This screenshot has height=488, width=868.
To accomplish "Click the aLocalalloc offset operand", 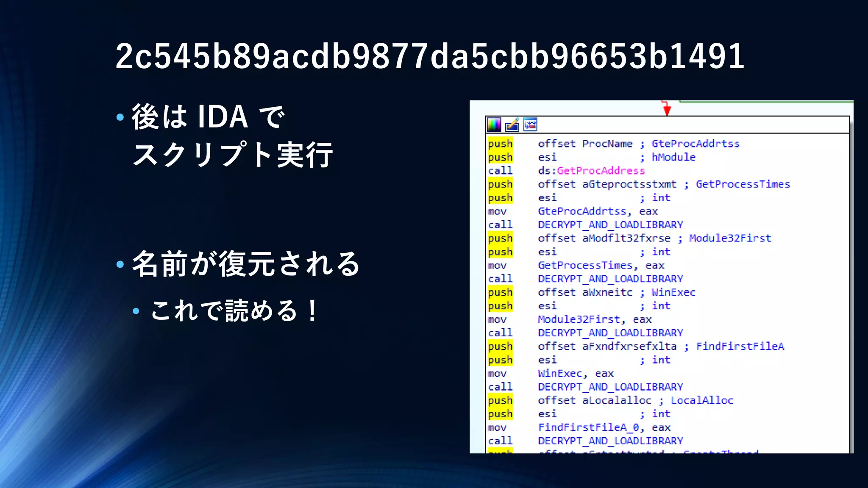I will pyautogui.click(x=595, y=401).
